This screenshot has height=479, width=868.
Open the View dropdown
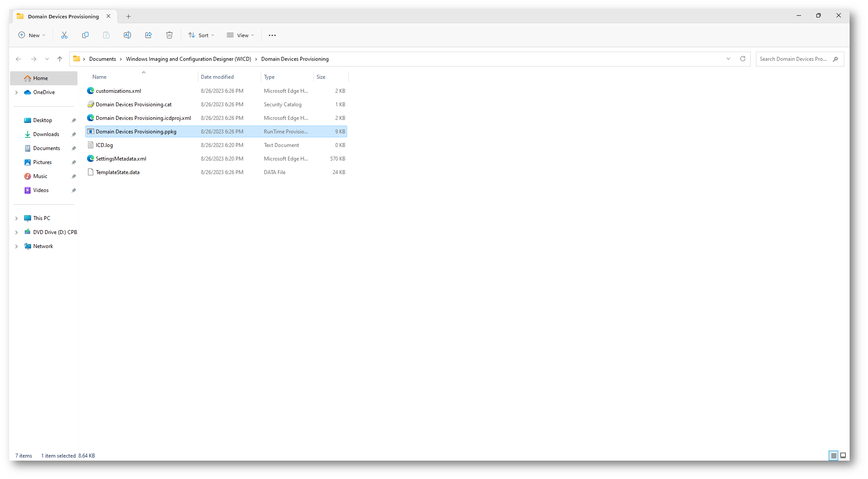coord(240,35)
